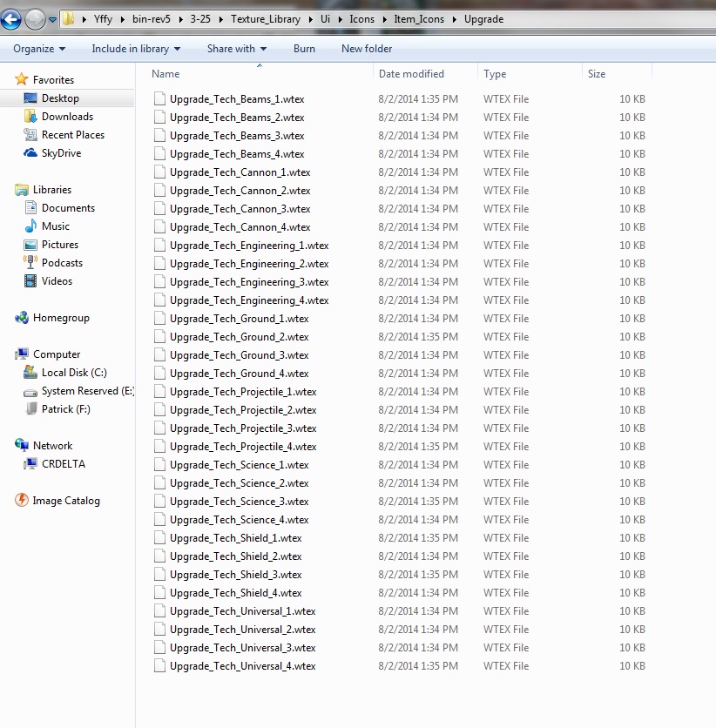Click the Homegroup icon in navigation pane
The width and height of the screenshot is (716, 728).
[22, 318]
